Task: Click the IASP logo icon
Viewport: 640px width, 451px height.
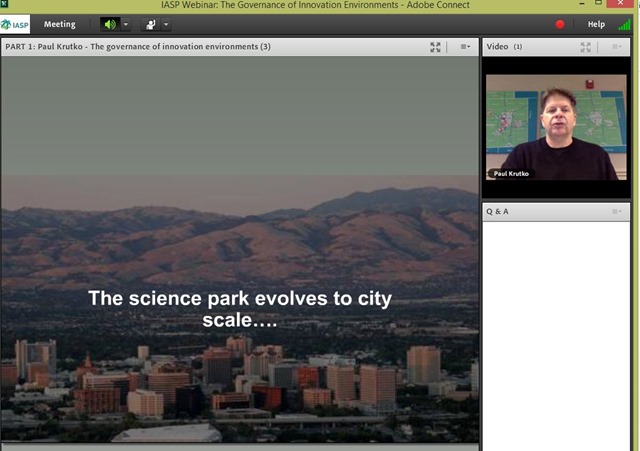Action: click(x=15, y=24)
